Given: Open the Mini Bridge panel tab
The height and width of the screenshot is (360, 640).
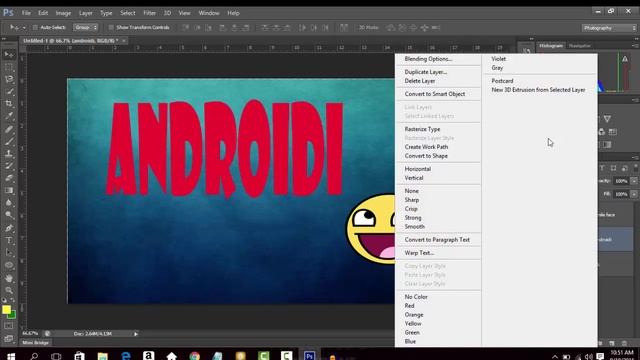Looking at the screenshot, I should tap(36, 343).
